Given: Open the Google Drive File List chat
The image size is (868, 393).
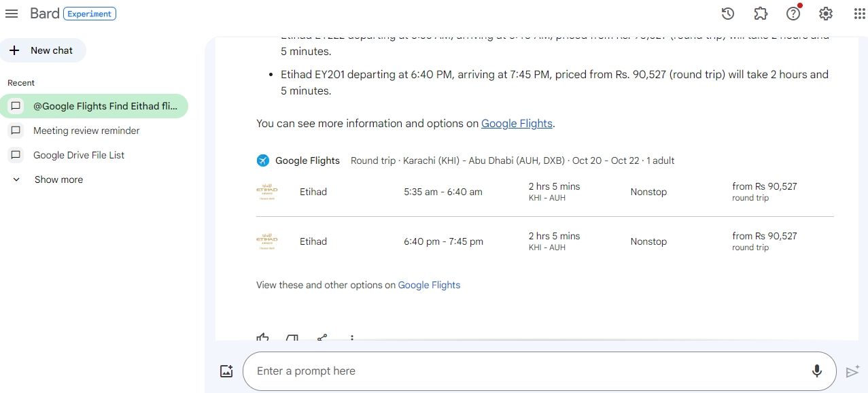Looking at the screenshot, I should (79, 154).
